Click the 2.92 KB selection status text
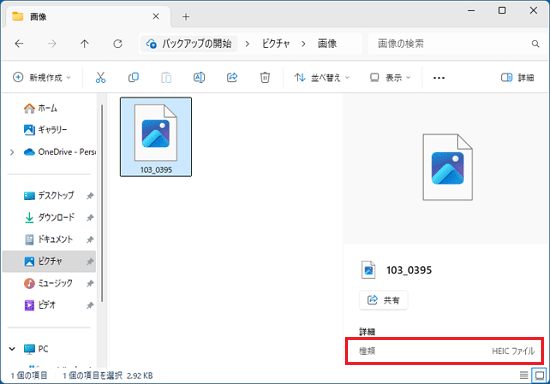550x384 pixels. (x=140, y=376)
